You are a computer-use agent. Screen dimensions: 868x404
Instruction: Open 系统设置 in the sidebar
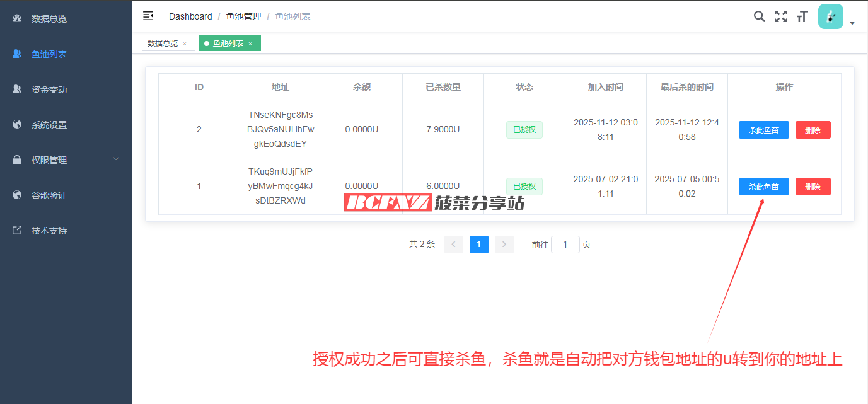tap(49, 125)
